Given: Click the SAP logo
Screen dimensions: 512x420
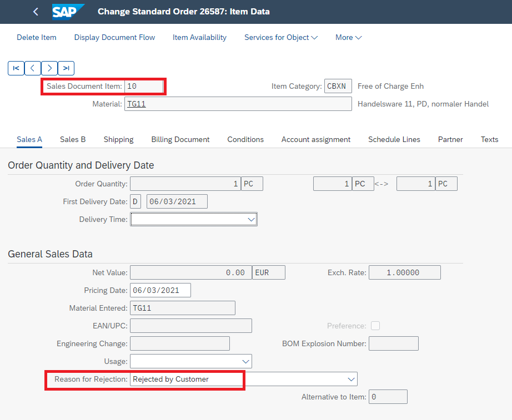Looking at the screenshot, I should pyautogui.click(x=68, y=12).
